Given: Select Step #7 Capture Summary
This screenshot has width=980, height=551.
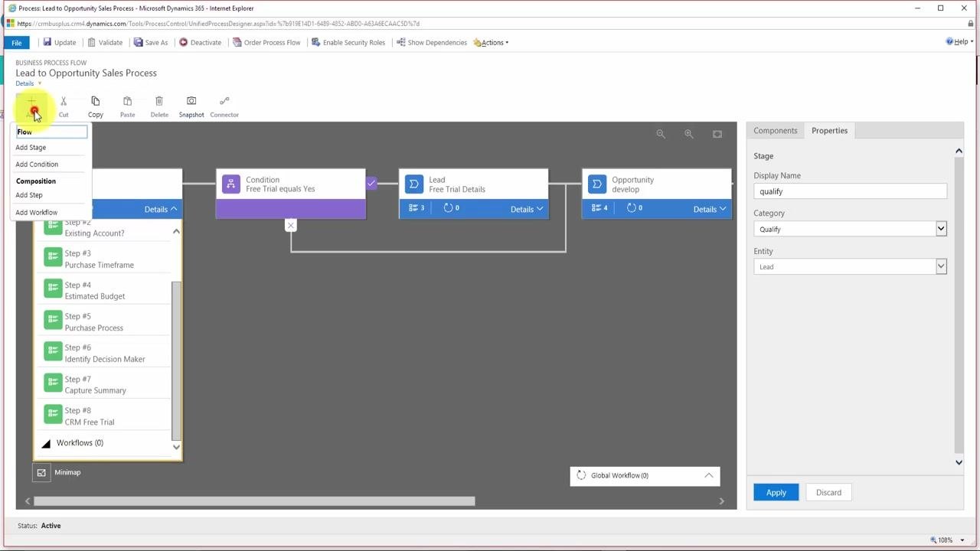Looking at the screenshot, I should click(103, 384).
